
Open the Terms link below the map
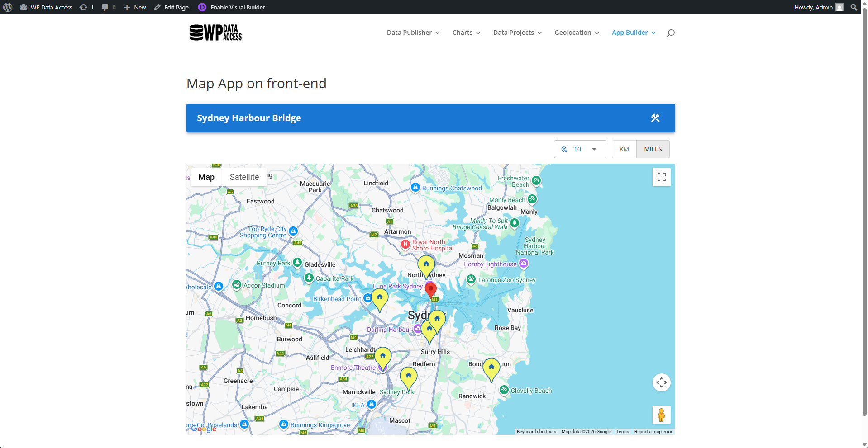[622, 432]
